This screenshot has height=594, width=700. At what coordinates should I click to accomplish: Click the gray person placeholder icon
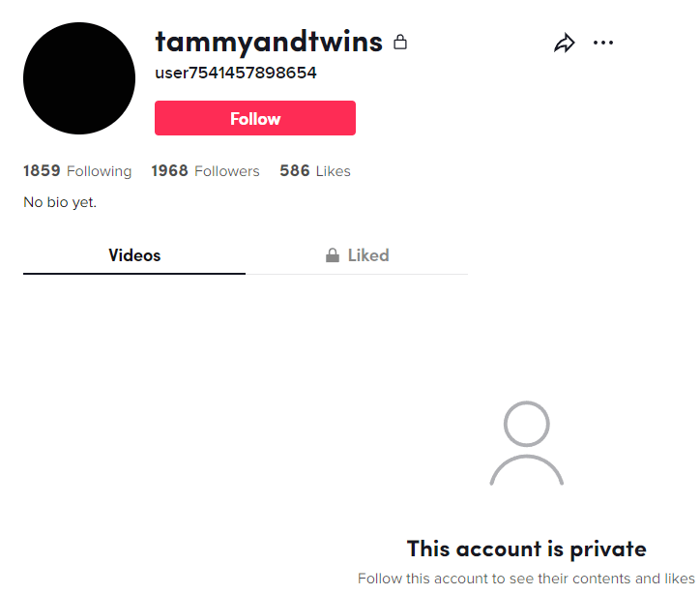(x=527, y=443)
